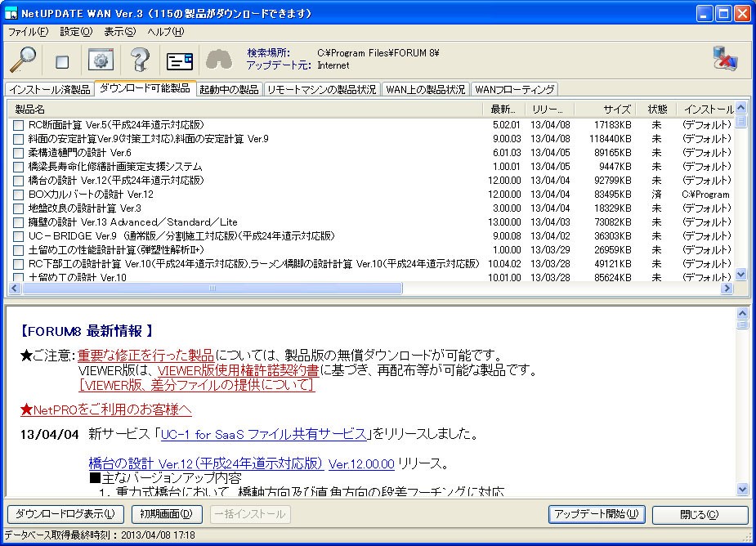Viewport: 756px width, 546px height.
Task: Check the box for 擁壁の設計 Ver.13
Action: [x=18, y=223]
